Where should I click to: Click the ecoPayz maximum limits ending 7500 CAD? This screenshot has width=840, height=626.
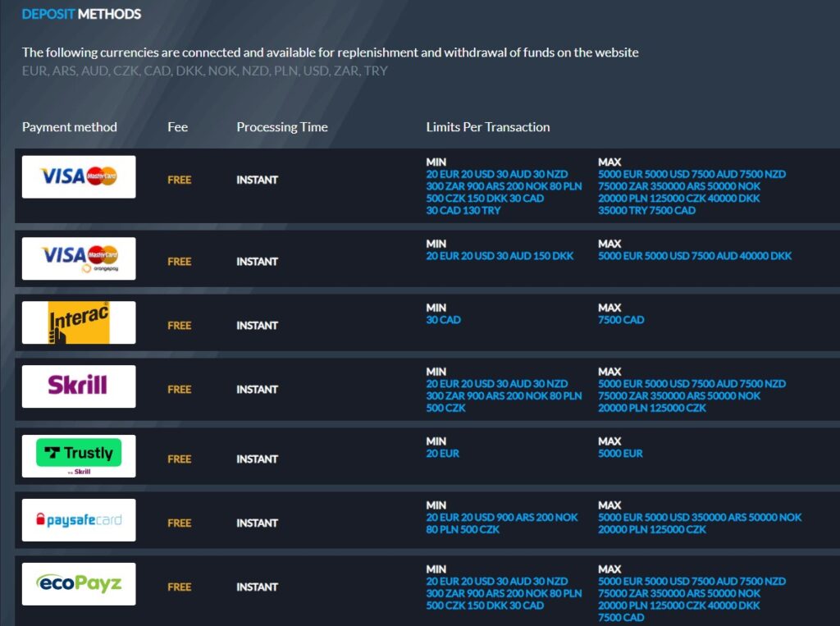[692, 599]
